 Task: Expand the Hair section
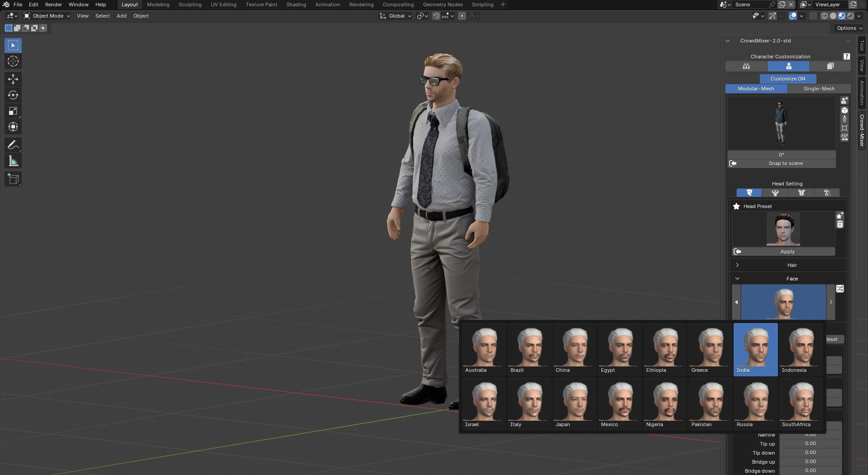click(x=787, y=265)
